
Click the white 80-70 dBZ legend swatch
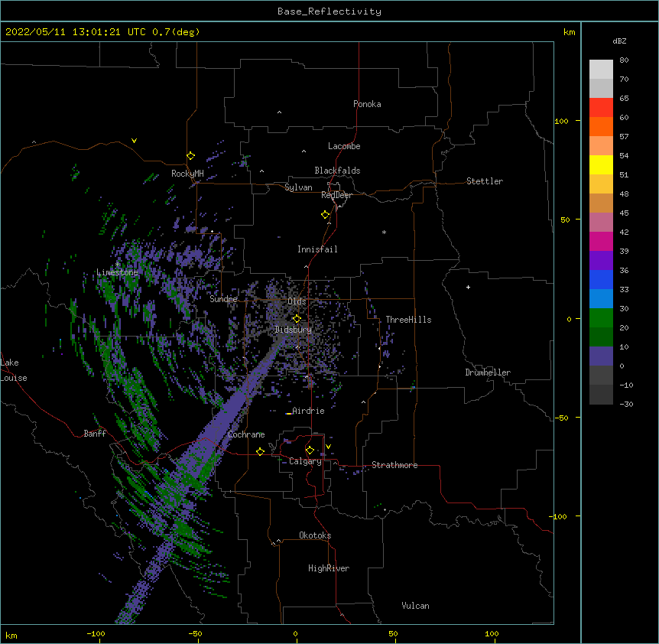pos(601,69)
